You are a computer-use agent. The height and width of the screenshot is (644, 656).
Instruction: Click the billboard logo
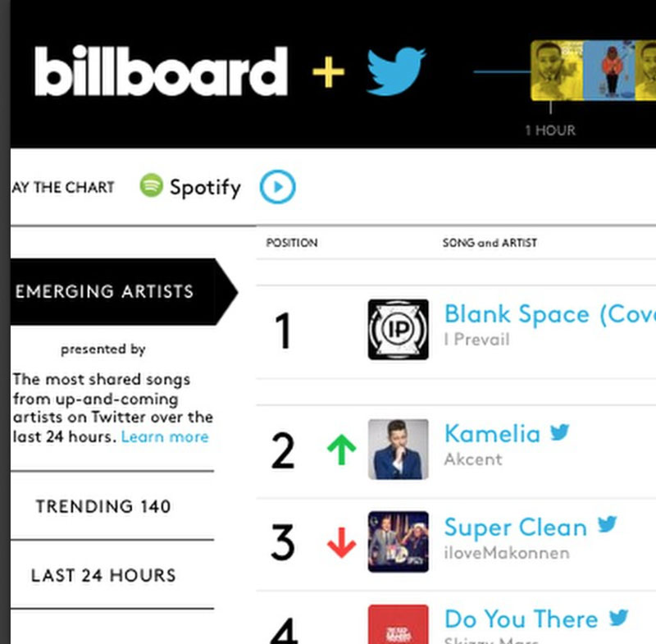tap(162, 71)
